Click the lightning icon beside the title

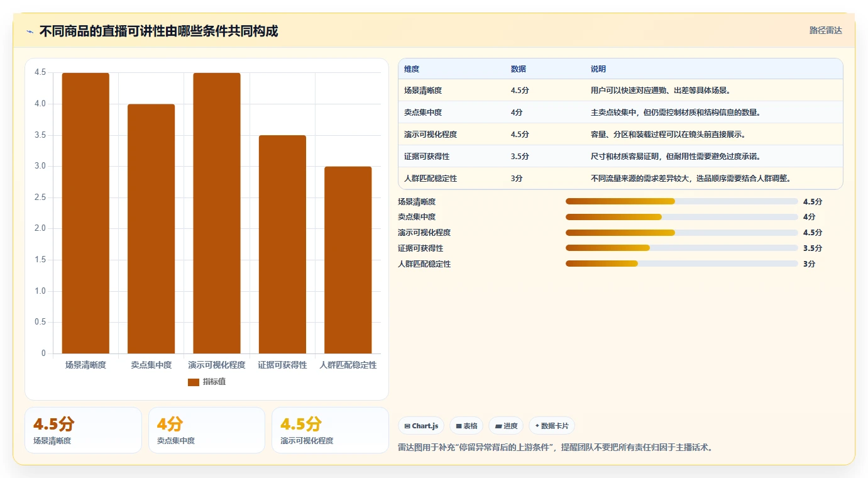[x=30, y=31]
